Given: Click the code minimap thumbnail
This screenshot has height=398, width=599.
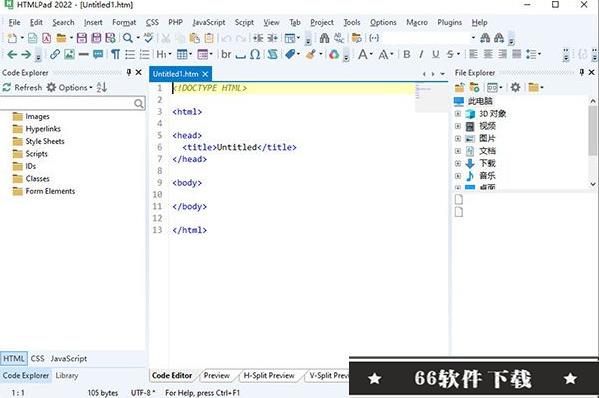Looking at the screenshot, I should coord(432,98).
